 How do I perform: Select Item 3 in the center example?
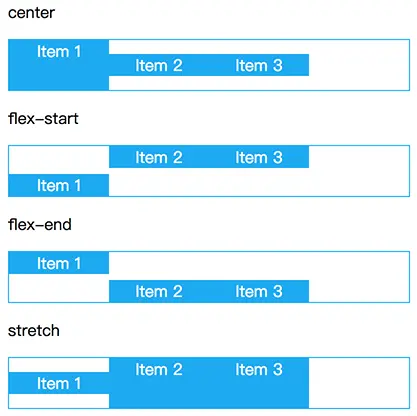(259, 65)
